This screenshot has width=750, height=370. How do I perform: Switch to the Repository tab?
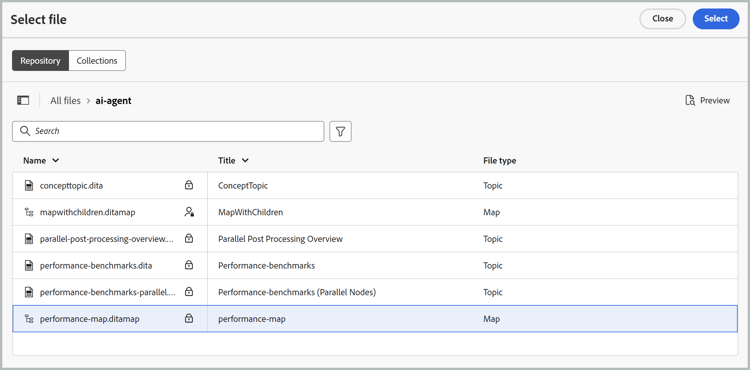pyautogui.click(x=41, y=61)
